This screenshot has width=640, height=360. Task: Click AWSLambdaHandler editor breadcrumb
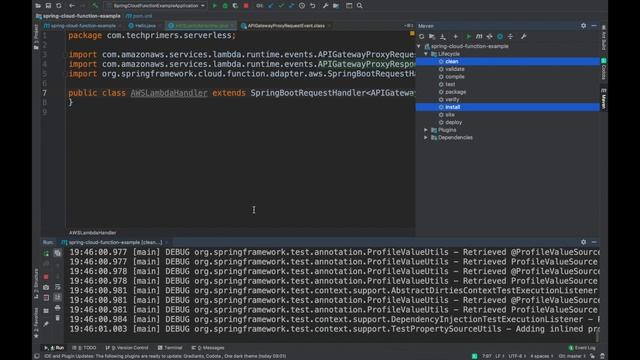pos(93,233)
